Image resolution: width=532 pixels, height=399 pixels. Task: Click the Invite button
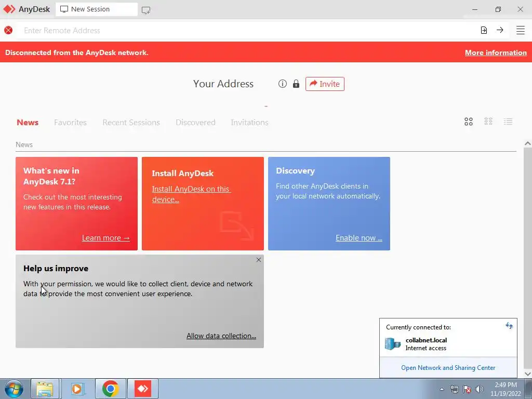point(325,84)
